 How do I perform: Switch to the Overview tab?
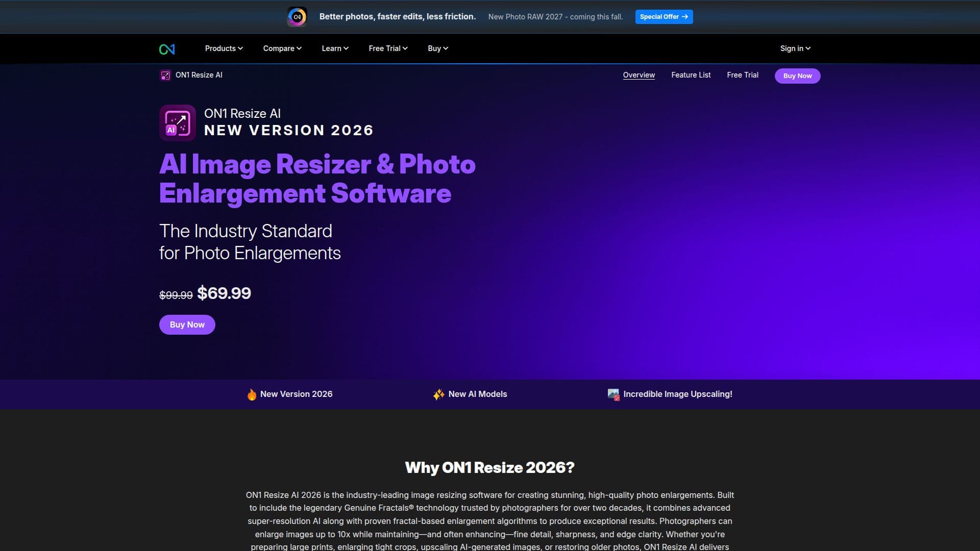pyautogui.click(x=639, y=75)
